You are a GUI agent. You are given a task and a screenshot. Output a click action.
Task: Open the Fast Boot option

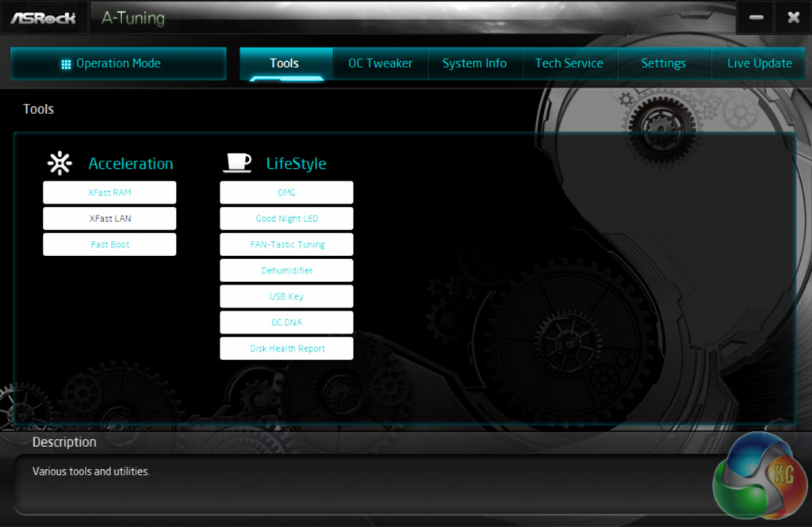point(109,244)
